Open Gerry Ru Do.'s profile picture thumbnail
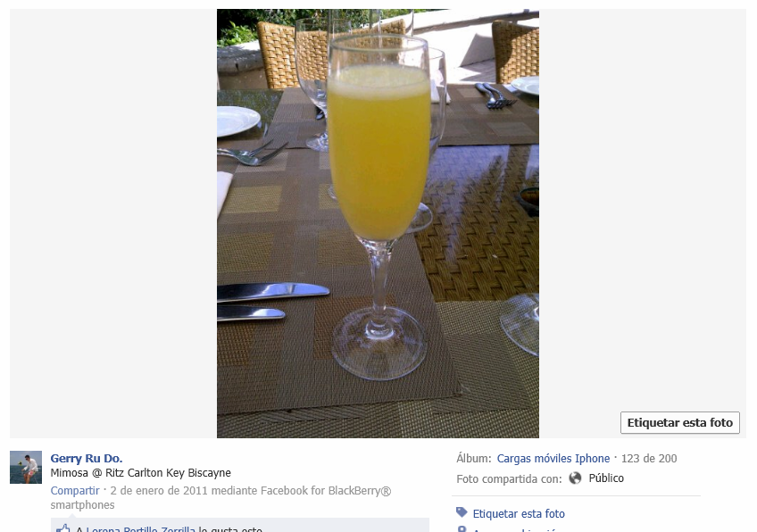This screenshot has width=757, height=532. click(x=26, y=468)
